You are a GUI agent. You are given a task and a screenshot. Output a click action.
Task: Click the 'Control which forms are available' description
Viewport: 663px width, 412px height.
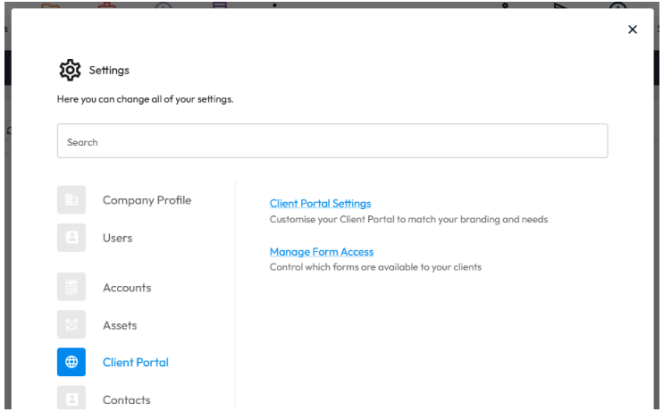pos(375,267)
